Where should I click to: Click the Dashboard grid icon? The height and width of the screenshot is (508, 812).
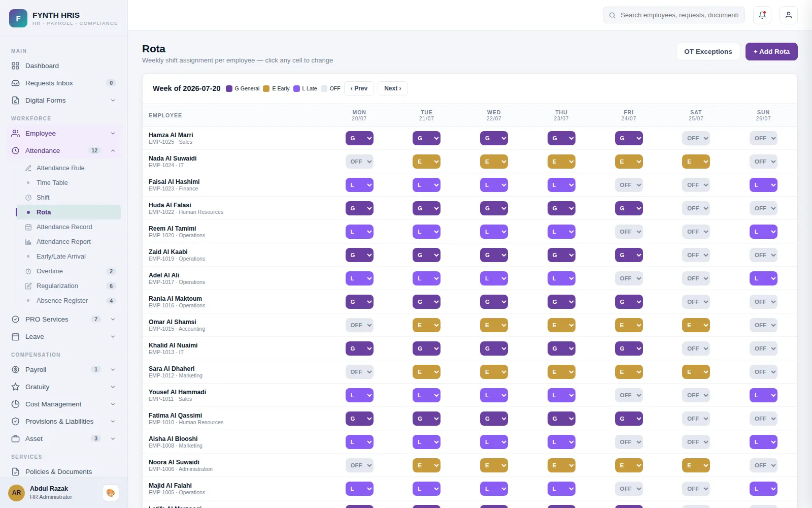[x=16, y=66]
